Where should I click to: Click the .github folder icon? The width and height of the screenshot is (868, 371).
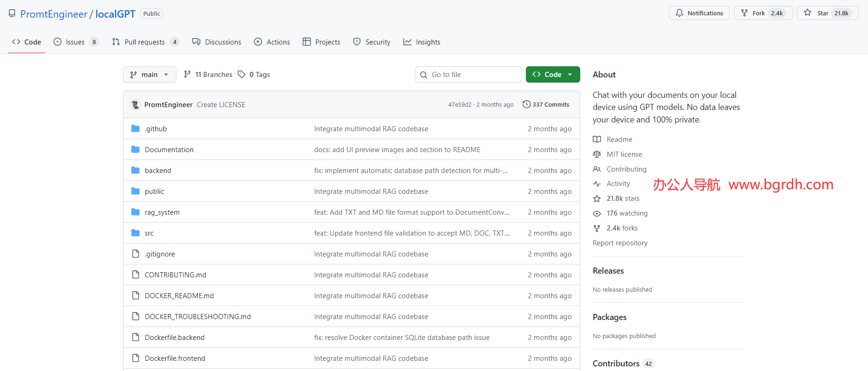tap(136, 128)
